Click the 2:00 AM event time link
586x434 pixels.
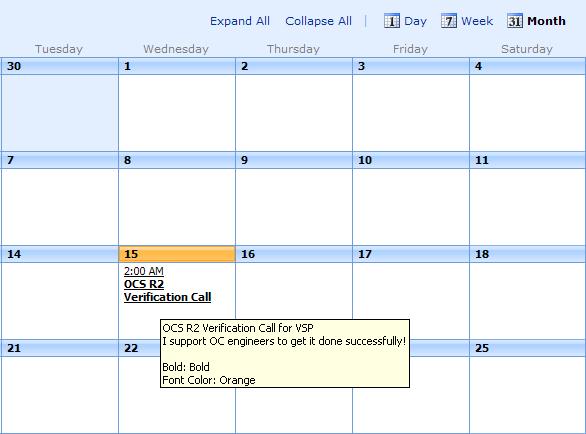(144, 271)
